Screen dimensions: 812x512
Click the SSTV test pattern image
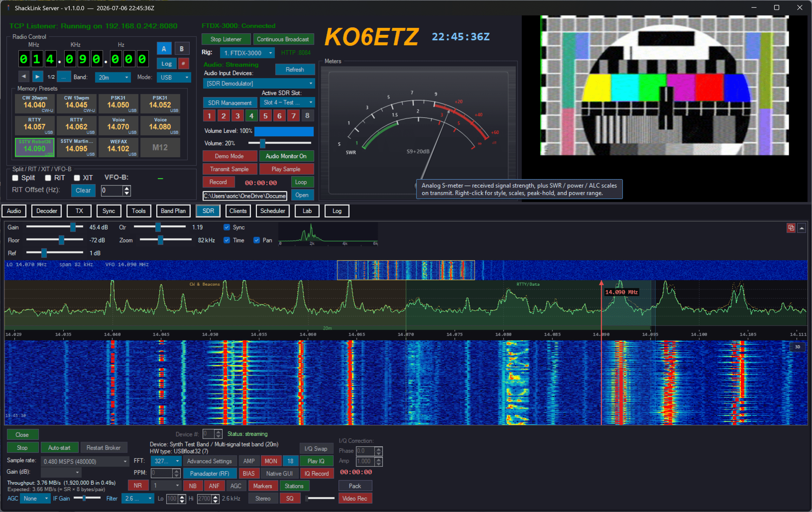664,85
